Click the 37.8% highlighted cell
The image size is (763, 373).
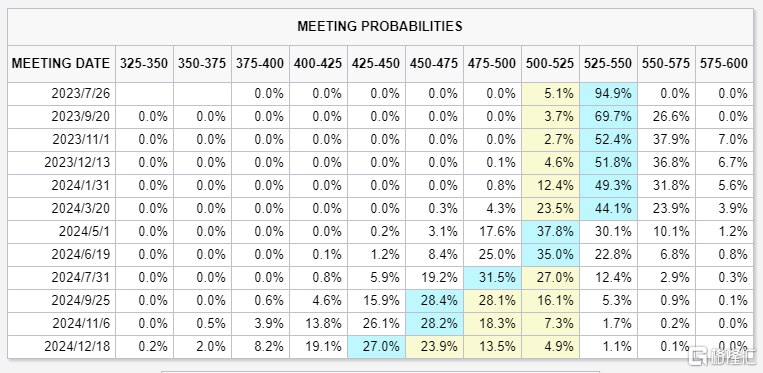pos(550,232)
